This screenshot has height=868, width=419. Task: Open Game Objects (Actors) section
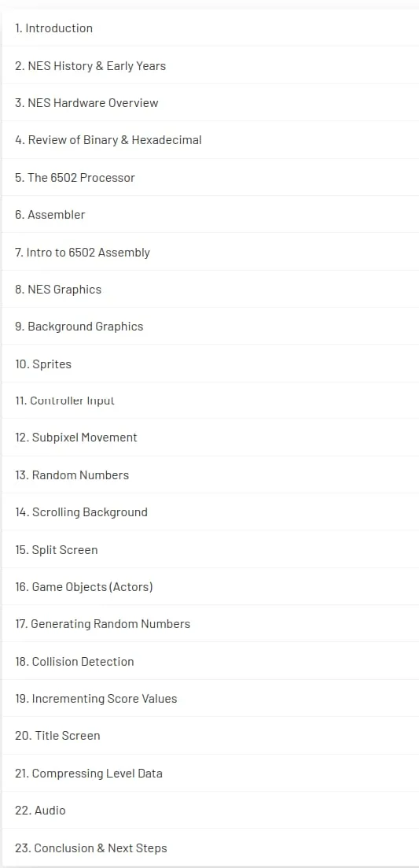210,587
